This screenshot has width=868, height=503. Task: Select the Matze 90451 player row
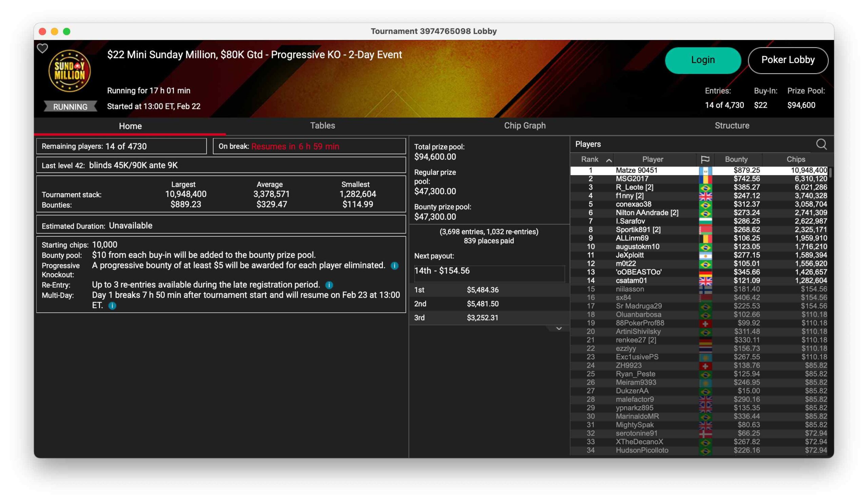point(636,171)
